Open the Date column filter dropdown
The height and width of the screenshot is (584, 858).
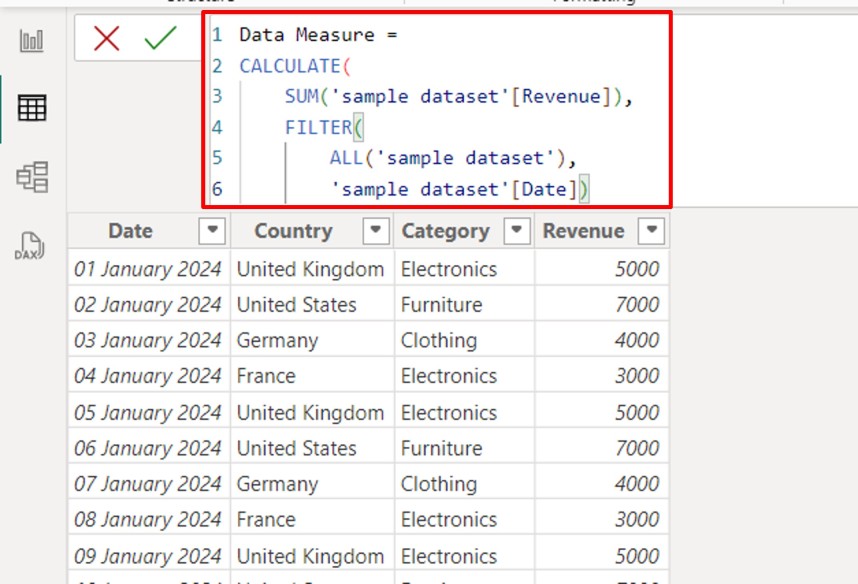(x=213, y=231)
